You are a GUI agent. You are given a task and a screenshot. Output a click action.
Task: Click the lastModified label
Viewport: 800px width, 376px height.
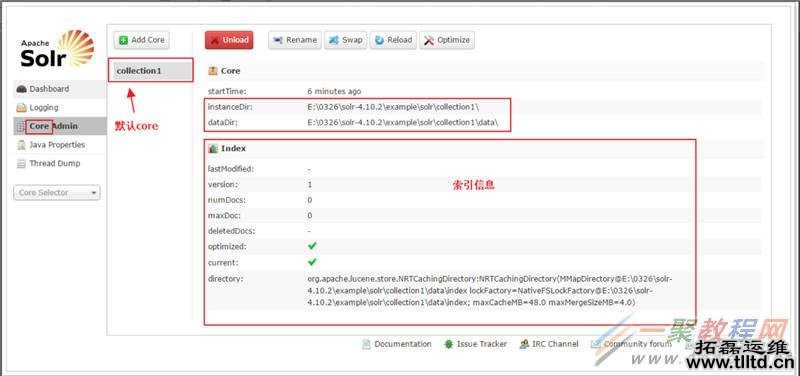(x=231, y=169)
